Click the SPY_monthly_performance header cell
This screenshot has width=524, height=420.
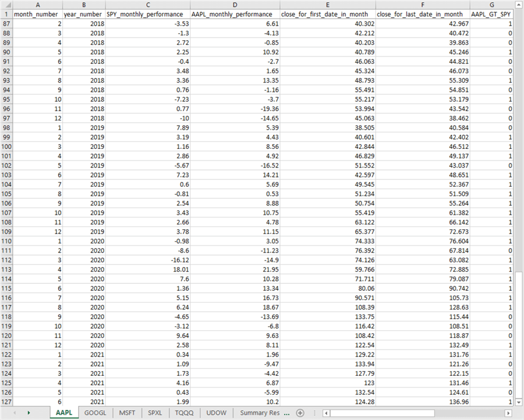pos(148,15)
